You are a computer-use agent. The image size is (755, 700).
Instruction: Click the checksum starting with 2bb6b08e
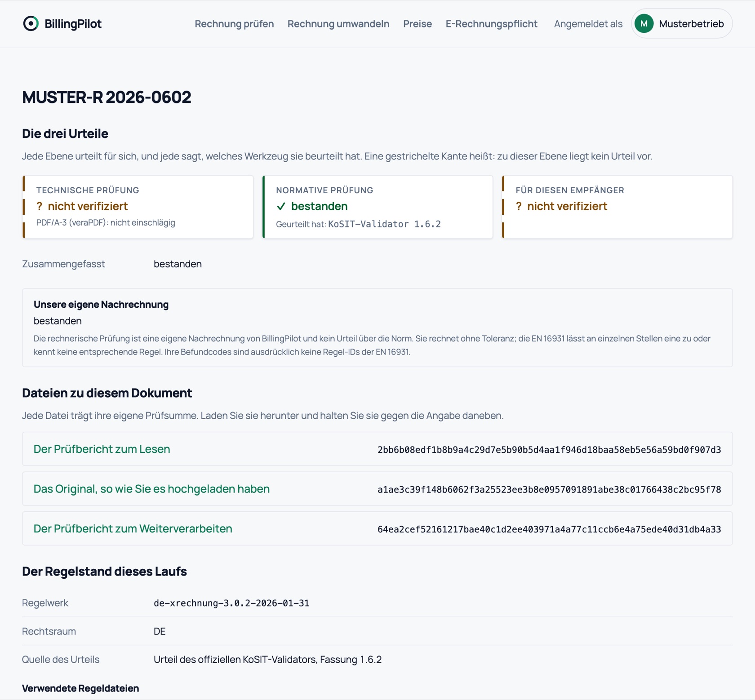pyautogui.click(x=549, y=450)
